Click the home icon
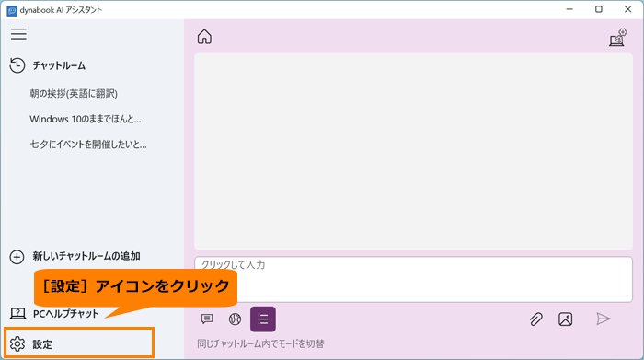The image size is (644, 360). coord(204,37)
